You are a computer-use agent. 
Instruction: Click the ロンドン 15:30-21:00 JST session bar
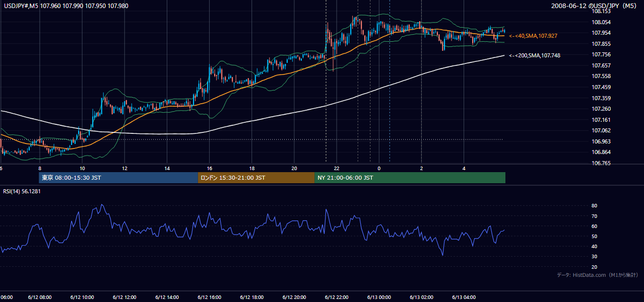coord(256,178)
